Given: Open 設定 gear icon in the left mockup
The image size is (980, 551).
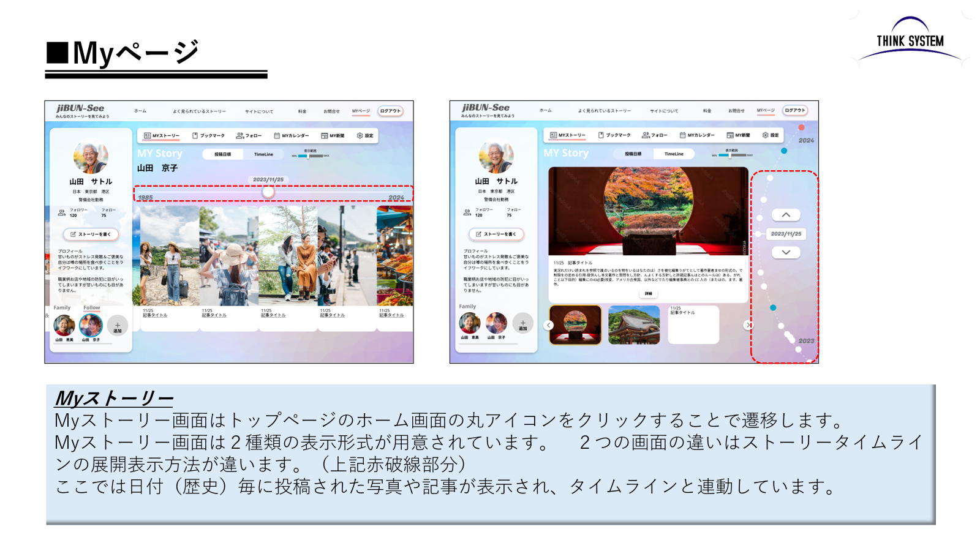Looking at the screenshot, I should (360, 135).
